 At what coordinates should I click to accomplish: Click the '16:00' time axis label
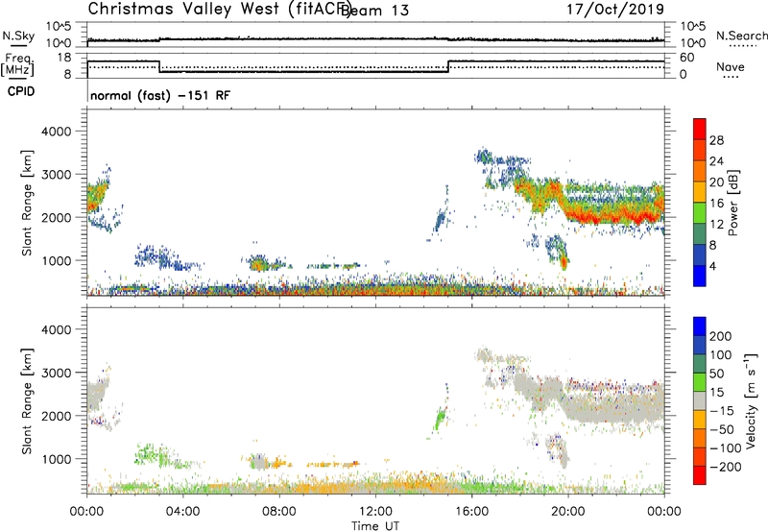click(471, 512)
